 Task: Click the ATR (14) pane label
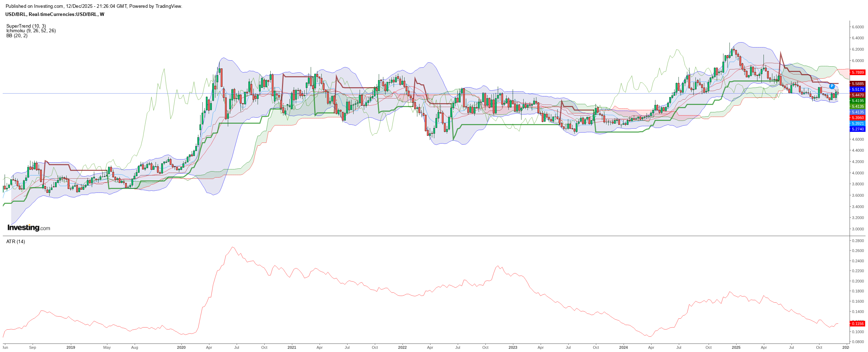(16, 241)
